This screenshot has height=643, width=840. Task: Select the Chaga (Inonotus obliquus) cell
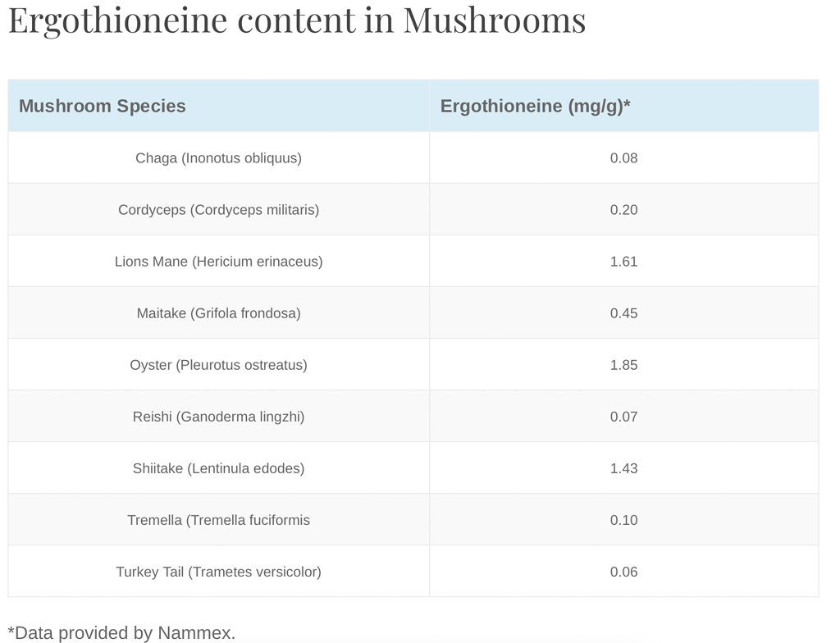[218, 158]
